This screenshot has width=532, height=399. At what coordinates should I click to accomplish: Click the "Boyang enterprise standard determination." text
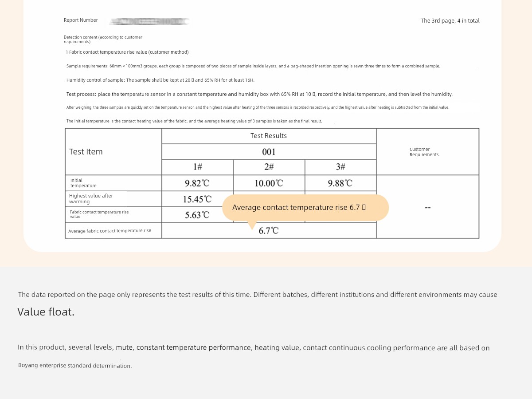pyautogui.click(x=75, y=366)
